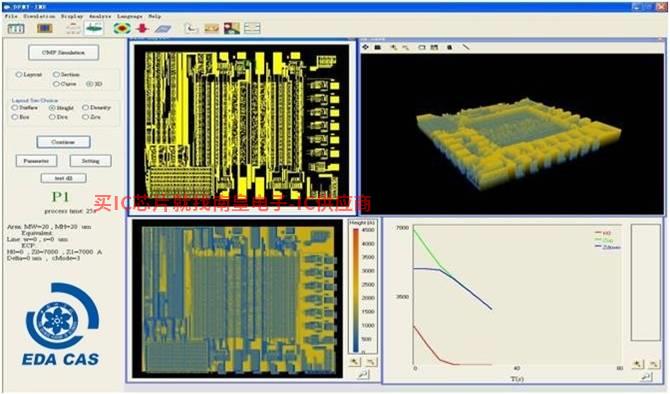
Task: Click the chip layout icon with purple center
Action: pyautogui.click(x=44, y=29)
